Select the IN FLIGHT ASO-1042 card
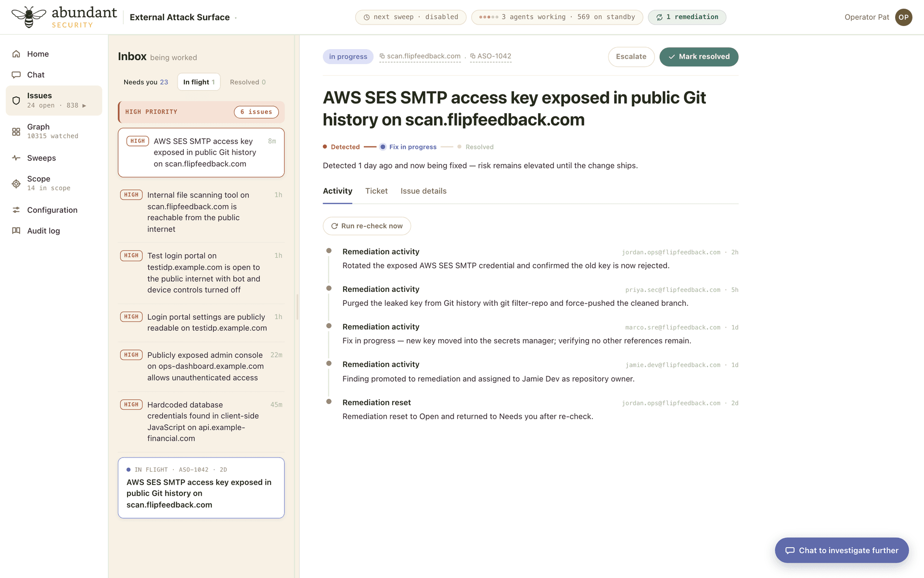Image resolution: width=924 pixels, height=578 pixels. point(201,488)
